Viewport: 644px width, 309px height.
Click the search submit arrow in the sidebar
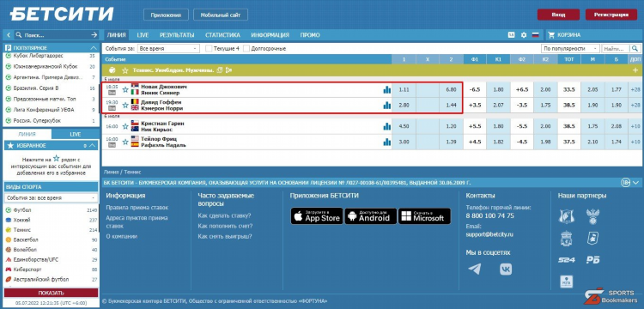94,35
